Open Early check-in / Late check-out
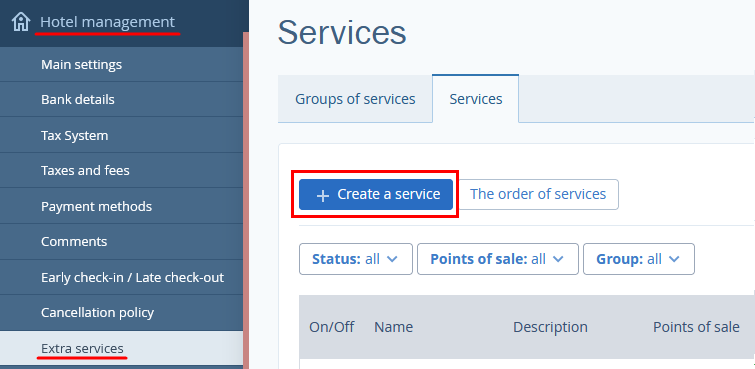This screenshot has width=755, height=369. click(x=121, y=277)
